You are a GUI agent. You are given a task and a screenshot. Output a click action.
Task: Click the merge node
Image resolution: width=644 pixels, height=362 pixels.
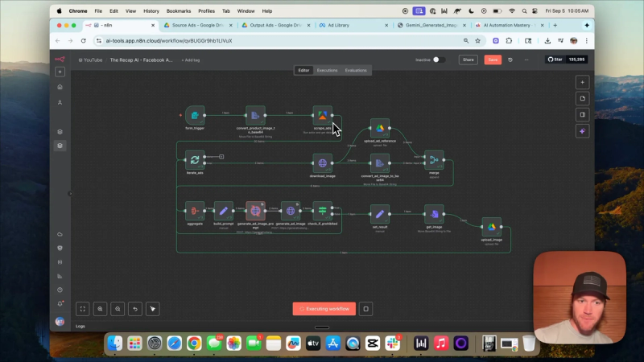click(434, 160)
